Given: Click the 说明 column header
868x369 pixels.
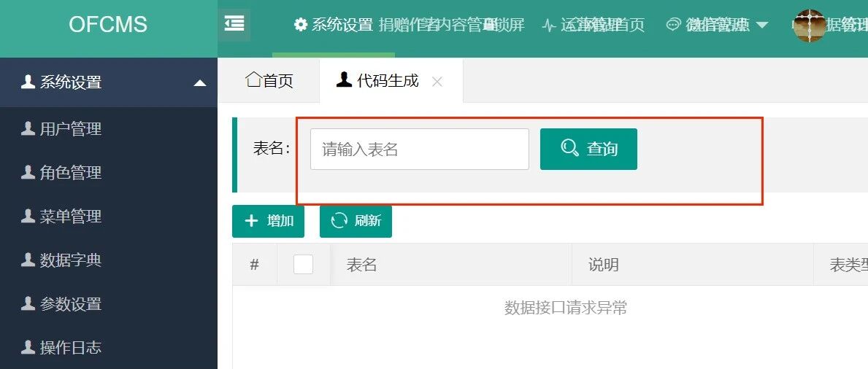Looking at the screenshot, I should [x=693, y=265].
